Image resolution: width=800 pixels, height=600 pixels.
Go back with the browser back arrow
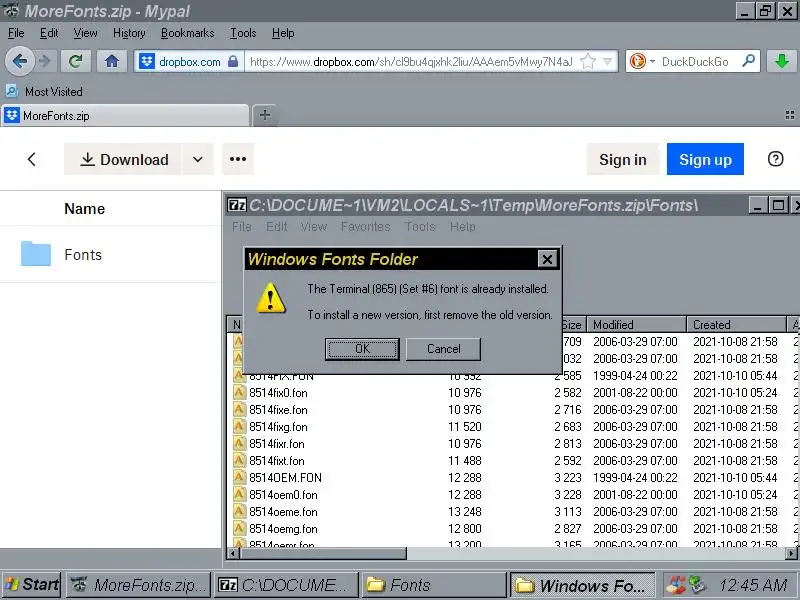point(19,62)
